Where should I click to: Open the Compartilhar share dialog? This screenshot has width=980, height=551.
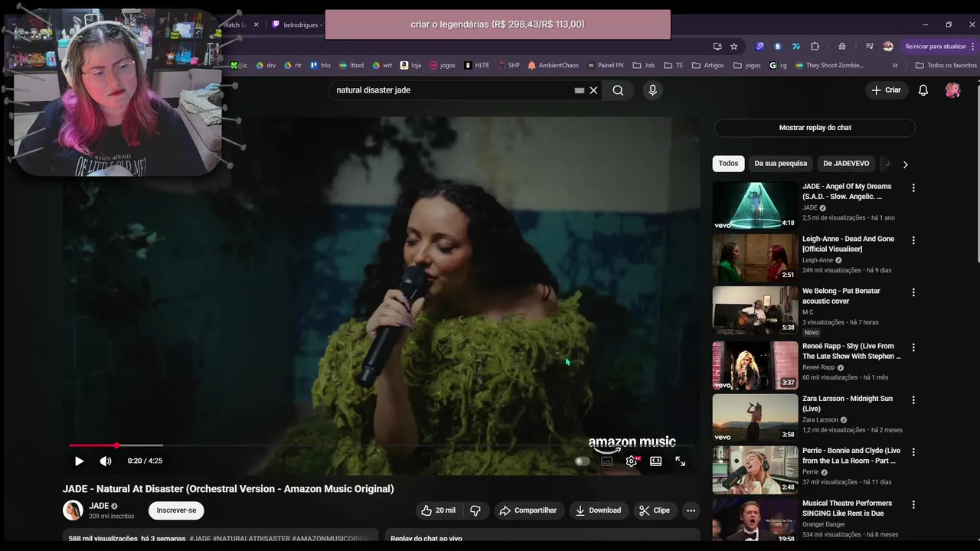(528, 510)
